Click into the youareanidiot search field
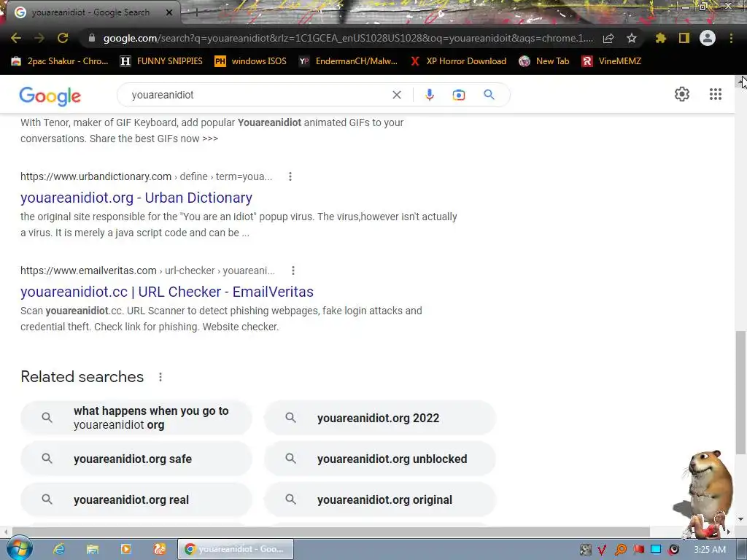Image resolution: width=747 pixels, height=560 pixels. 258,95
